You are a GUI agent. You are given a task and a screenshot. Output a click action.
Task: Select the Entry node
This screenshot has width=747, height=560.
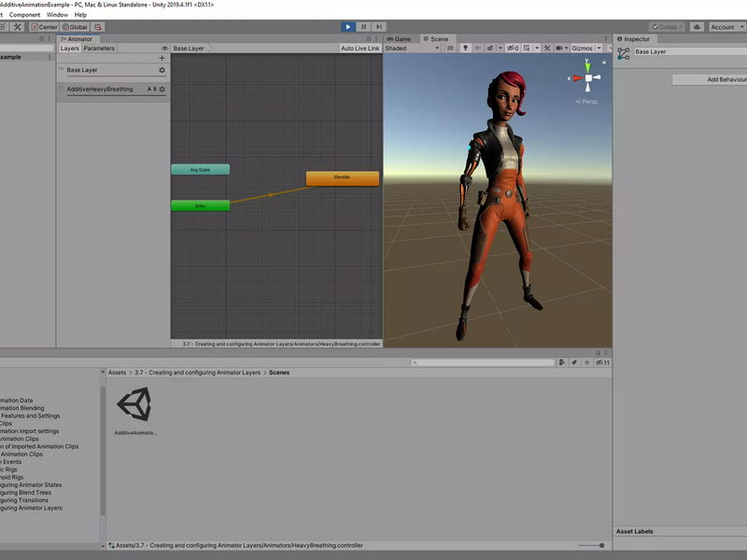click(200, 205)
